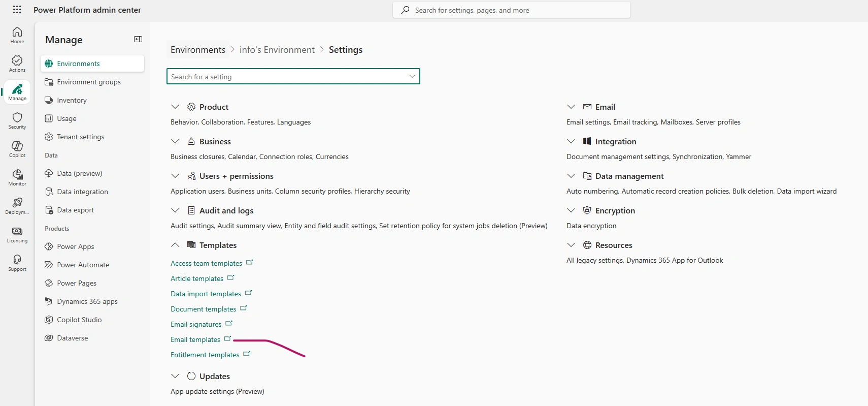Open the app launcher waffle menu

pos(17,10)
